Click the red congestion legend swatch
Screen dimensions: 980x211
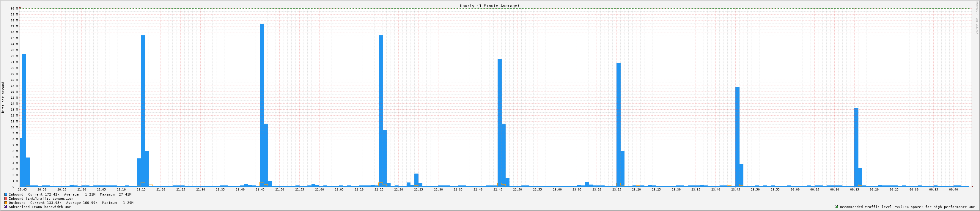[6, 199]
